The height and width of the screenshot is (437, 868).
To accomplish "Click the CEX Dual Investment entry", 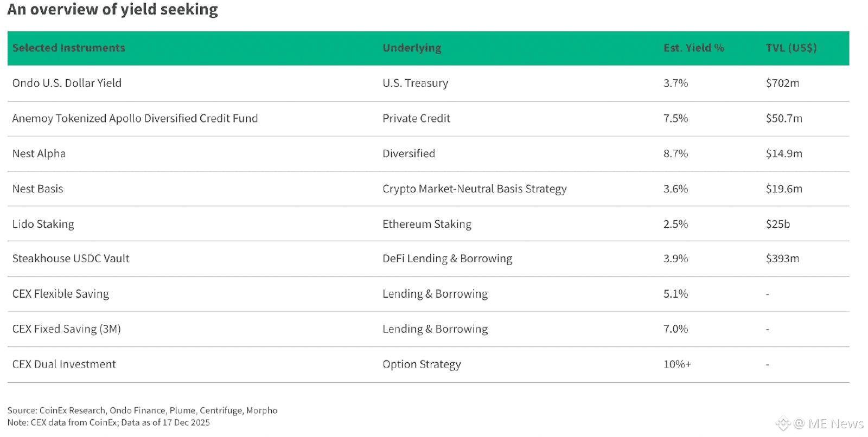I will click(64, 364).
